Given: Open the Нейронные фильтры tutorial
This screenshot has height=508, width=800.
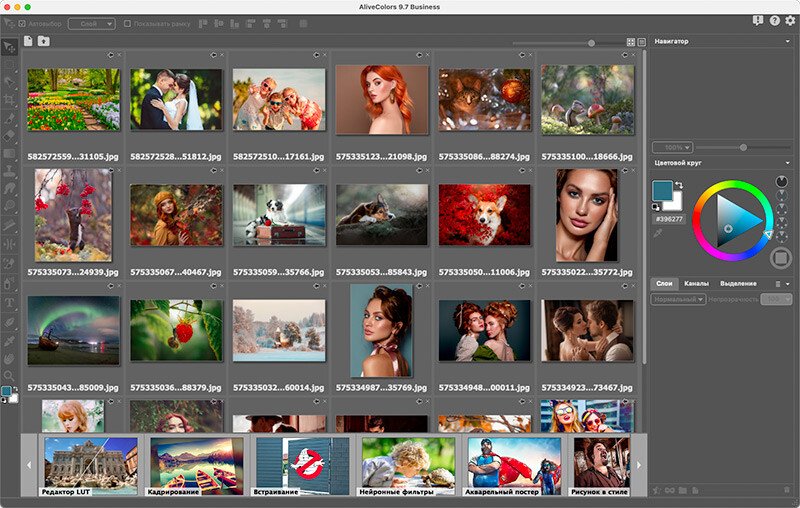Looking at the screenshot, I should (x=407, y=466).
